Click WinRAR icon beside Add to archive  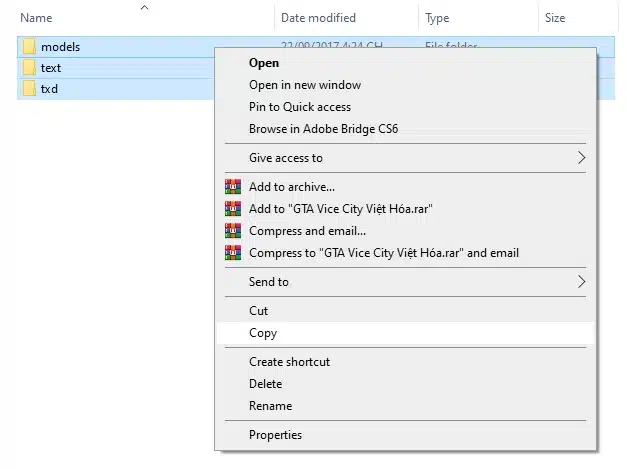(233, 187)
